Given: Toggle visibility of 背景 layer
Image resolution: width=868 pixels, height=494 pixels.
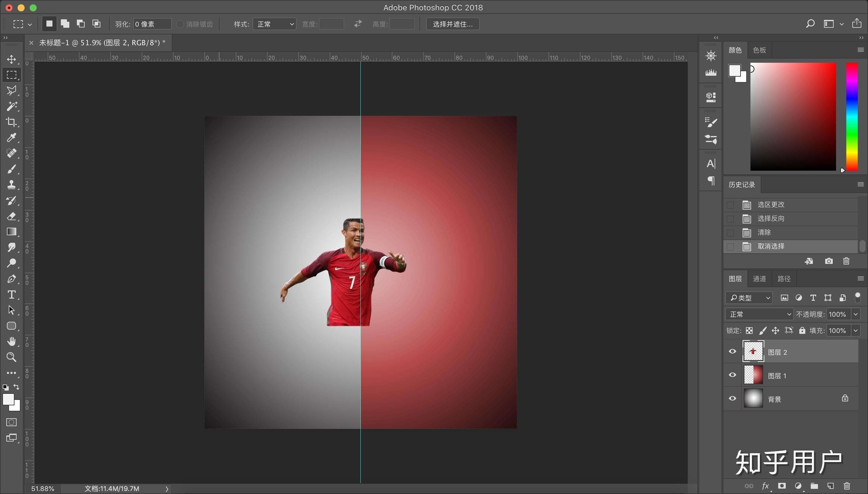Looking at the screenshot, I should [x=732, y=398].
